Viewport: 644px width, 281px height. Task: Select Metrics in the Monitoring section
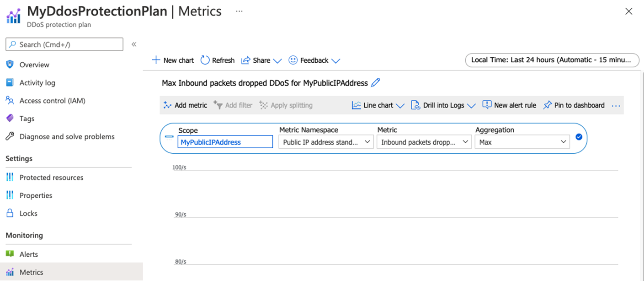pos(32,272)
